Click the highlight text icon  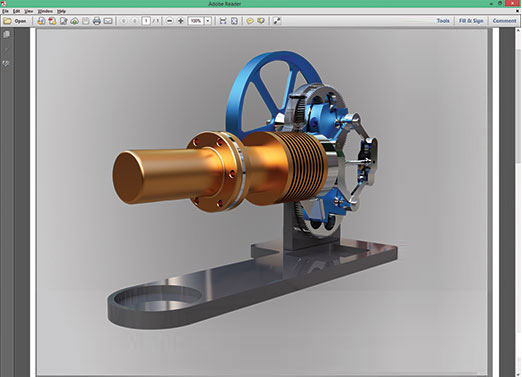point(261,21)
